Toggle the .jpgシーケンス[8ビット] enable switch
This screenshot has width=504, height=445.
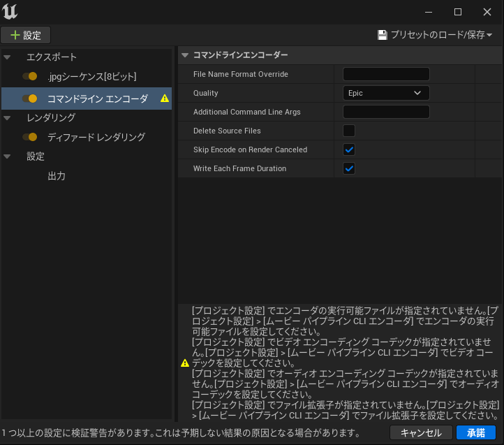coord(30,76)
